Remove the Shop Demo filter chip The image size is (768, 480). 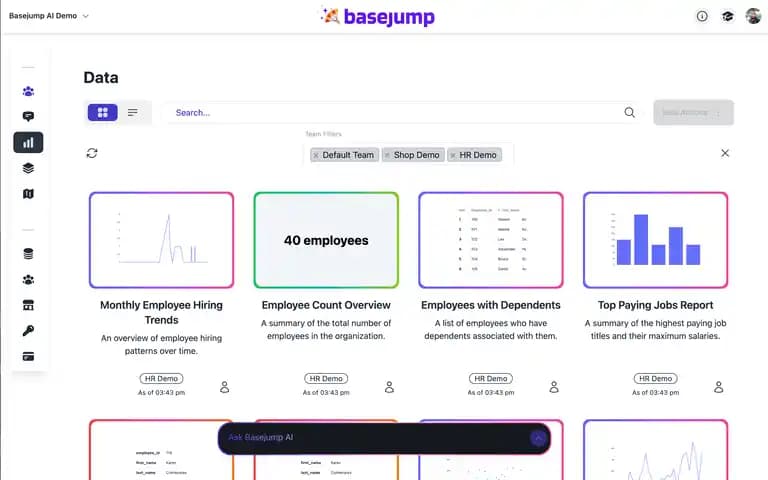(x=387, y=155)
